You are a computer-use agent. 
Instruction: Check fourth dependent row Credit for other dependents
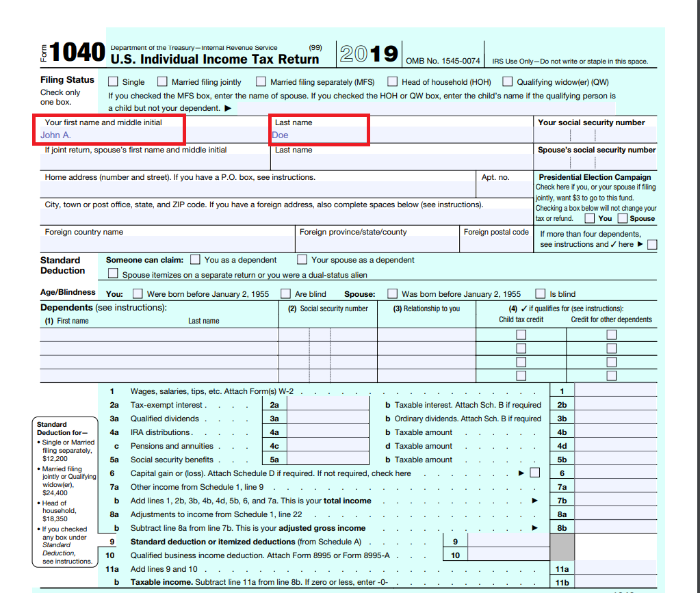coord(612,375)
